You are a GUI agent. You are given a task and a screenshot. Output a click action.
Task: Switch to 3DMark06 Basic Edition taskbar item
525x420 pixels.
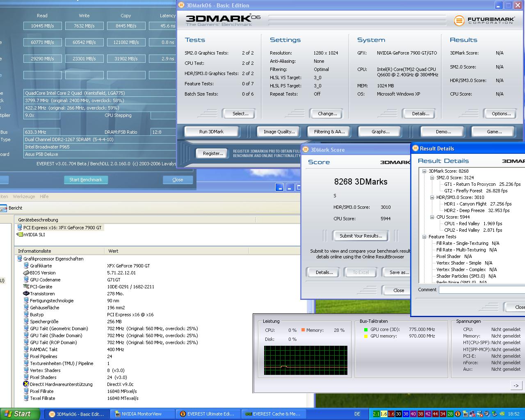click(77, 414)
